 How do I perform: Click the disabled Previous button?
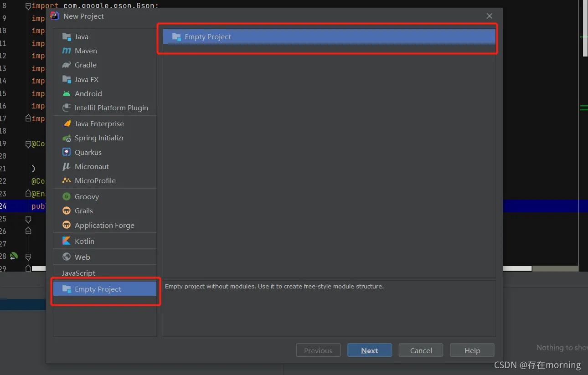pyautogui.click(x=318, y=350)
